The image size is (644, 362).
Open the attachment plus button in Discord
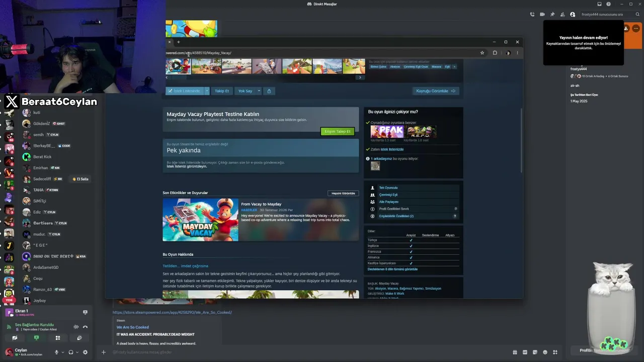(104, 352)
